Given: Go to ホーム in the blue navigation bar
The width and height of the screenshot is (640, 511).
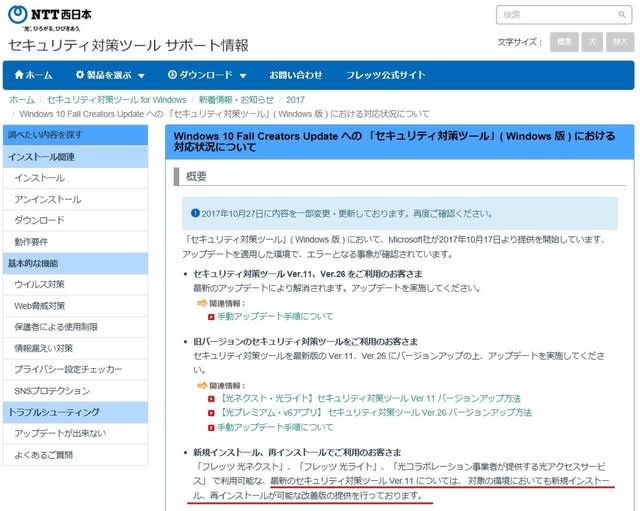Looking at the screenshot, I should coord(34,75).
